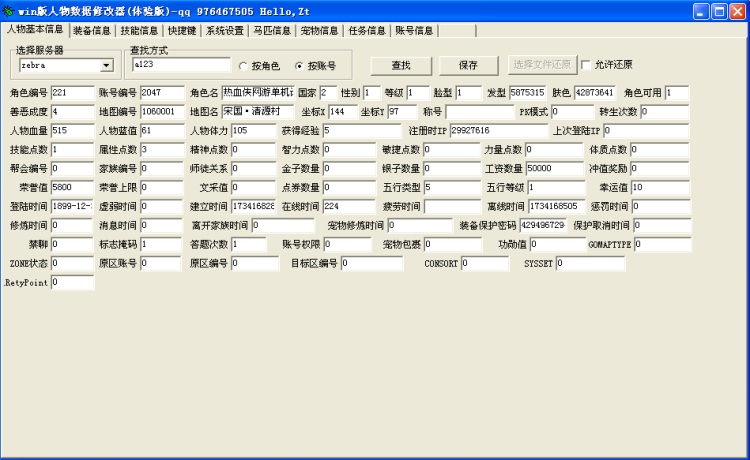The height and width of the screenshot is (460, 750).
Task: Go to the 宠物信息 tab
Action: point(319,31)
